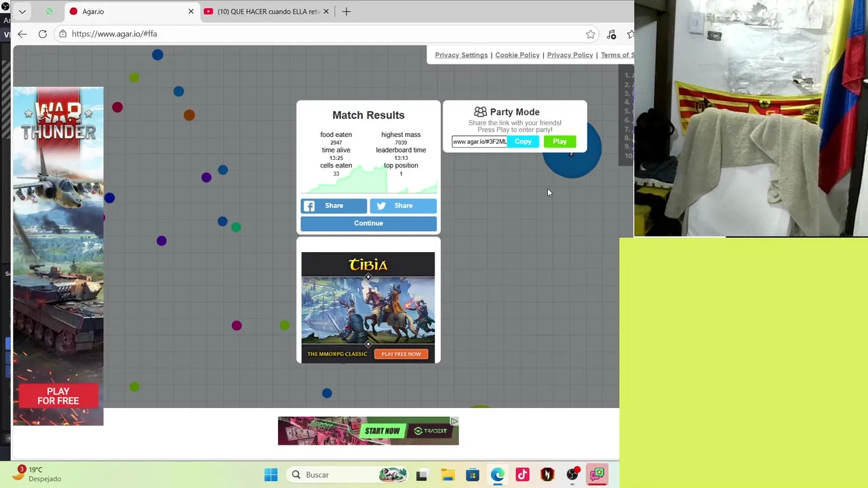
Task: Click the address bar URL
Action: [114, 34]
